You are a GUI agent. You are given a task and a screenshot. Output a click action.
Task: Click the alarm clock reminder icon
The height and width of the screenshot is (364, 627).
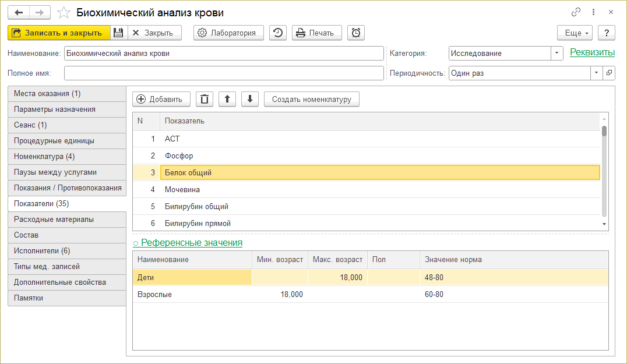tap(356, 33)
